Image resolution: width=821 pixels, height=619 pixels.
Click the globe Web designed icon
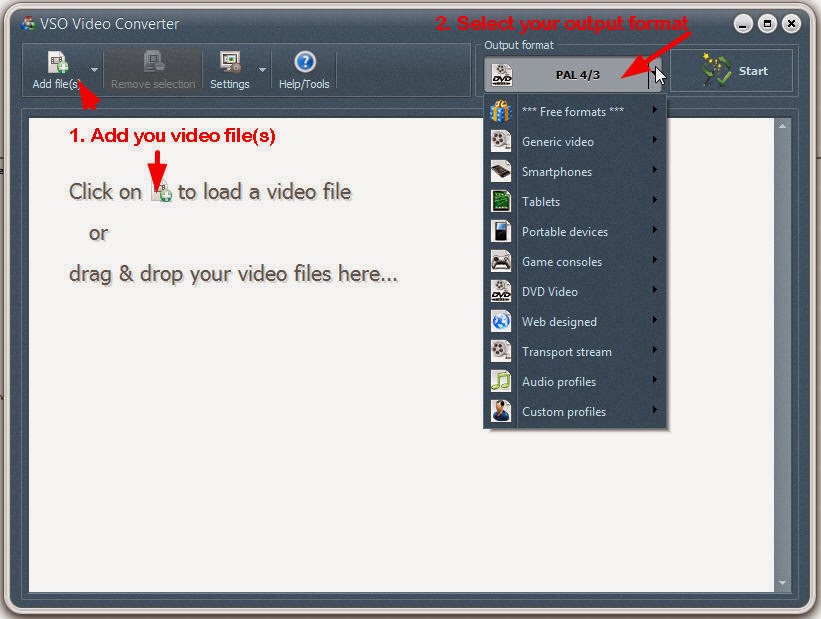click(x=501, y=321)
